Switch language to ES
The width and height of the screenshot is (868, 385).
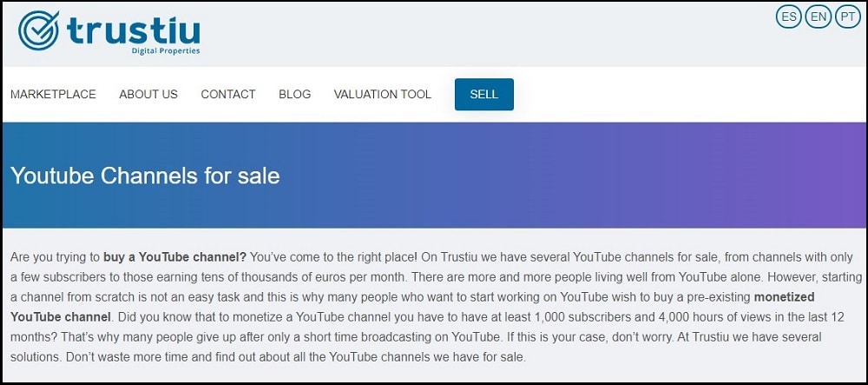point(789,17)
